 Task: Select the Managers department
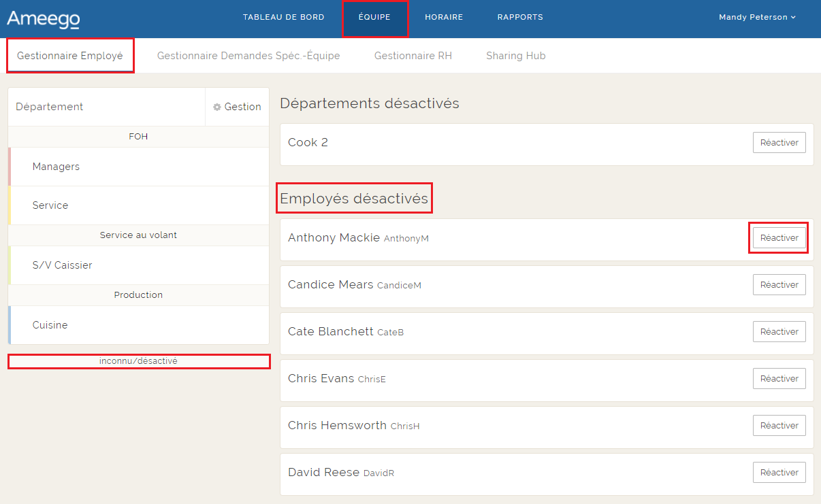click(56, 167)
